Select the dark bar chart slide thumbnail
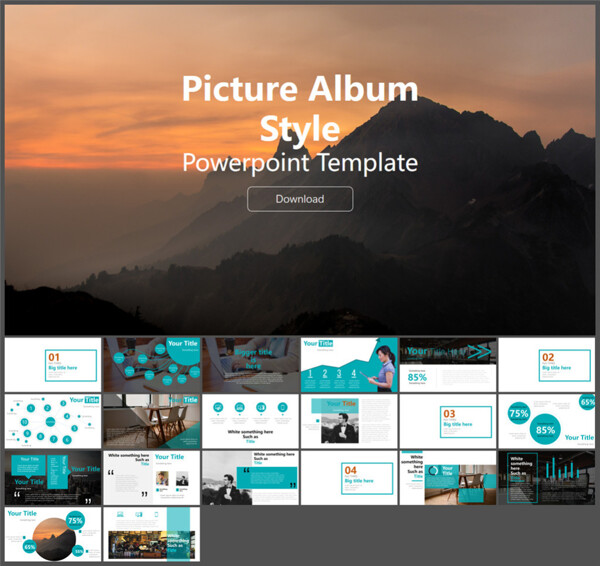 pyautogui.click(x=546, y=478)
